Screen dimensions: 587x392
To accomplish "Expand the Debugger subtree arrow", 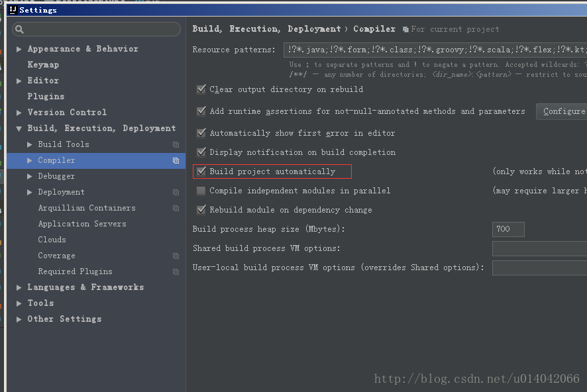I will click(30, 176).
